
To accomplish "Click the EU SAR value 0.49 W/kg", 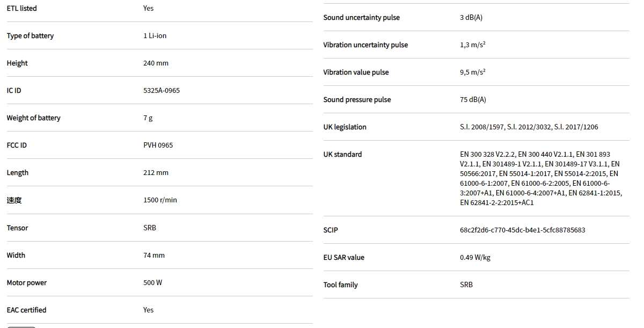I will (474, 258).
